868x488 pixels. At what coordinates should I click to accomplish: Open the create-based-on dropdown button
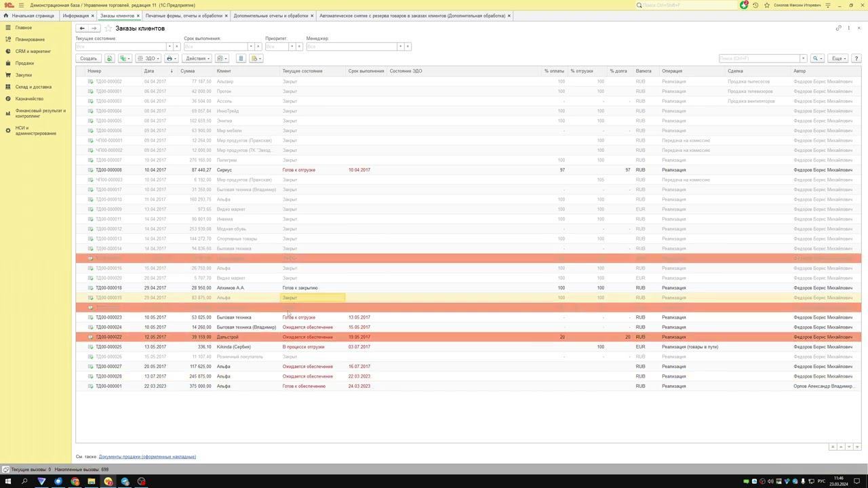click(125, 58)
